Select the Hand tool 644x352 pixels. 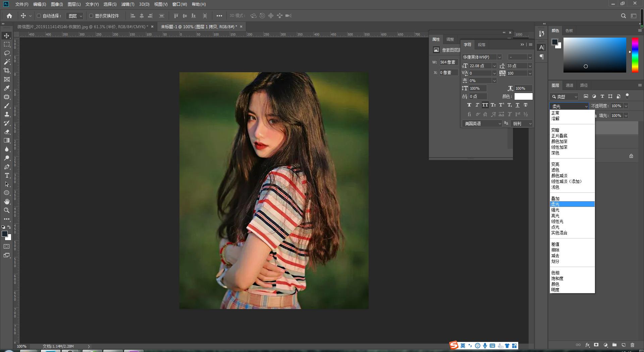[x=7, y=202]
